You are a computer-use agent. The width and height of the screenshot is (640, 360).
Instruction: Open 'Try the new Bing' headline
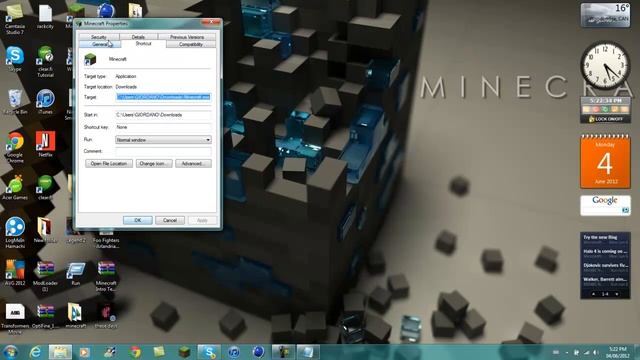click(600, 237)
